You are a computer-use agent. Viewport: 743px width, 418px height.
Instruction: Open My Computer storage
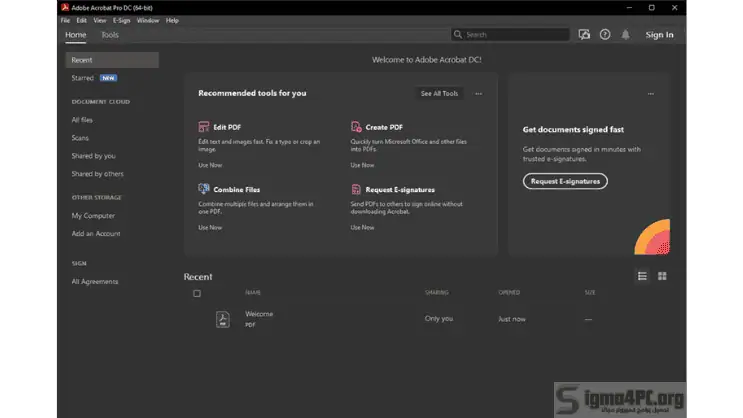click(x=93, y=216)
